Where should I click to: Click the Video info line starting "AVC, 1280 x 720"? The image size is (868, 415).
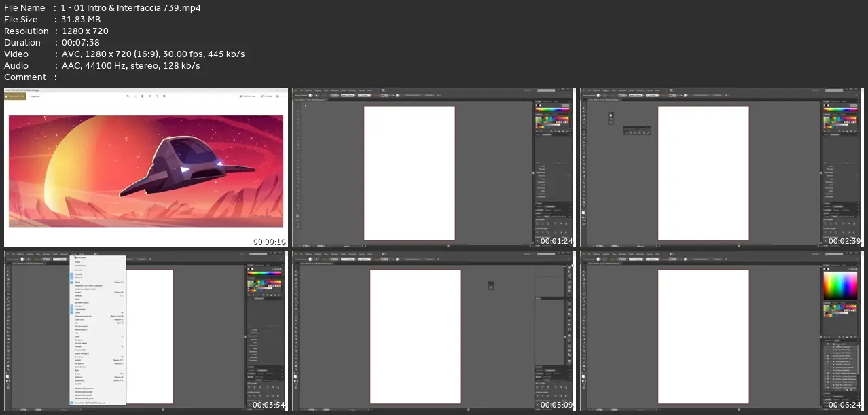coord(153,54)
